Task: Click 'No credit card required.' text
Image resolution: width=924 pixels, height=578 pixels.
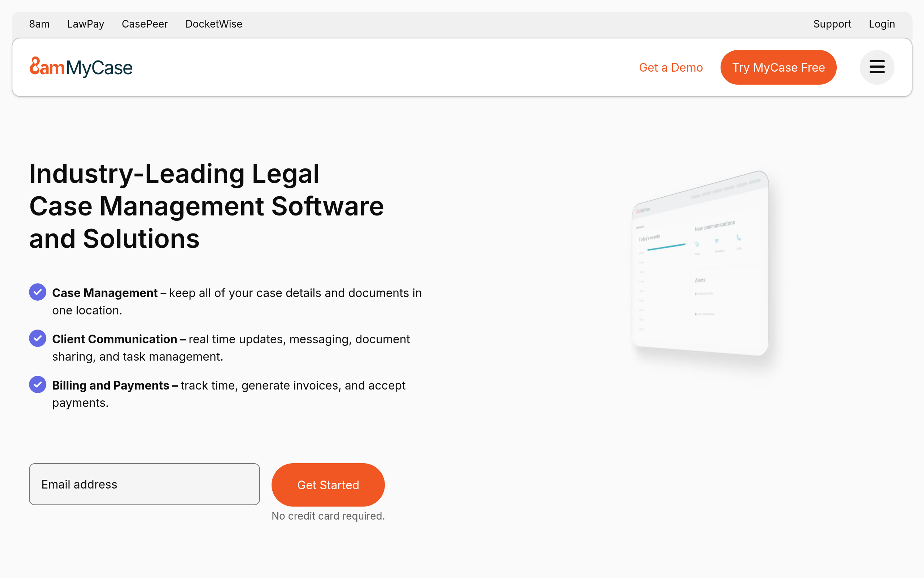Action: coord(328,516)
